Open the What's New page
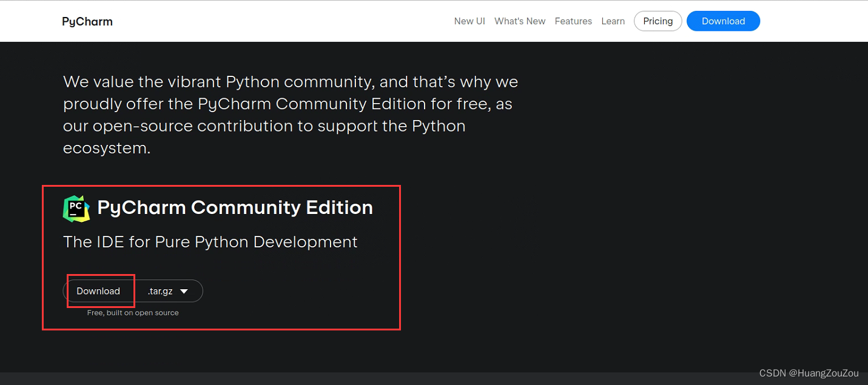 pos(520,21)
